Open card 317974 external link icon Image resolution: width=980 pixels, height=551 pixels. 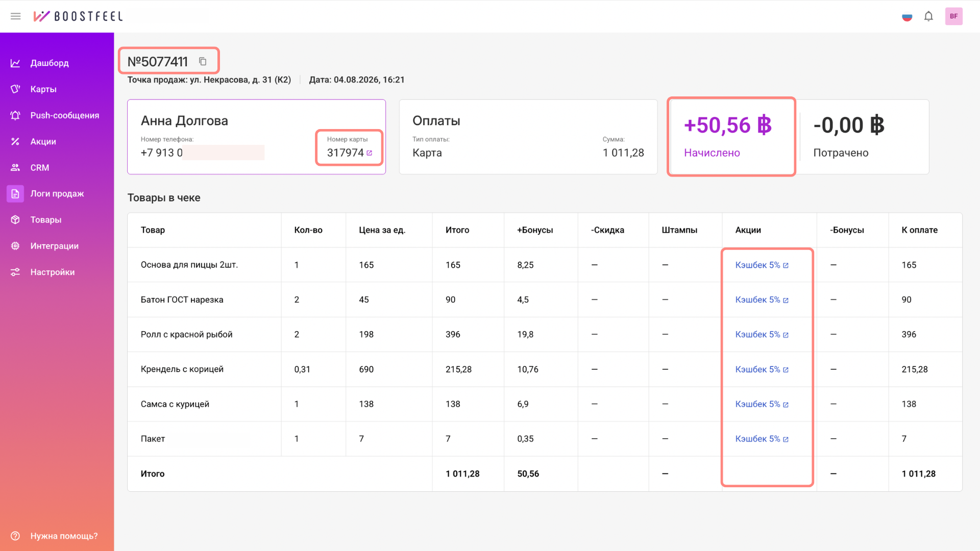pyautogui.click(x=370, y=153)
